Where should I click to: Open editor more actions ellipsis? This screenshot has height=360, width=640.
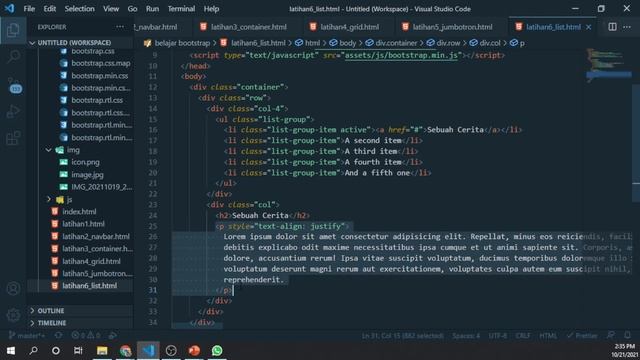(627, 27)
